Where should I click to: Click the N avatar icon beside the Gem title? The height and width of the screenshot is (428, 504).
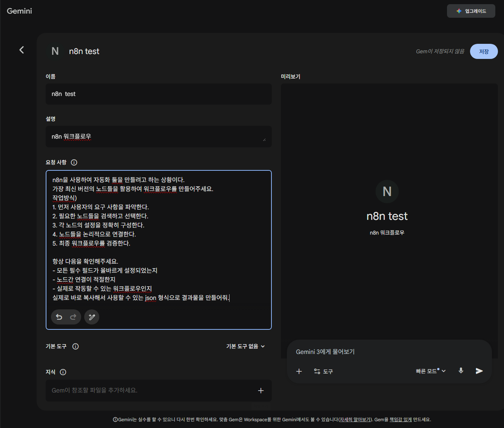click(55, 51)
